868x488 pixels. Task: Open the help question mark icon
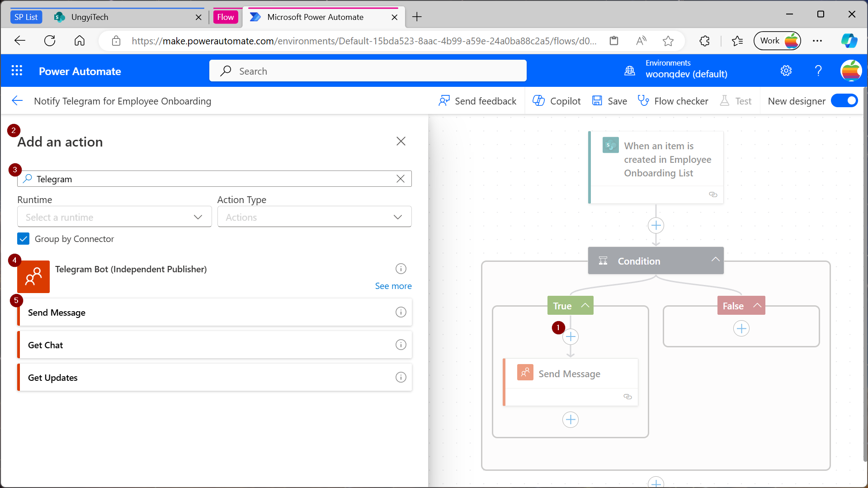pos(818,71)
